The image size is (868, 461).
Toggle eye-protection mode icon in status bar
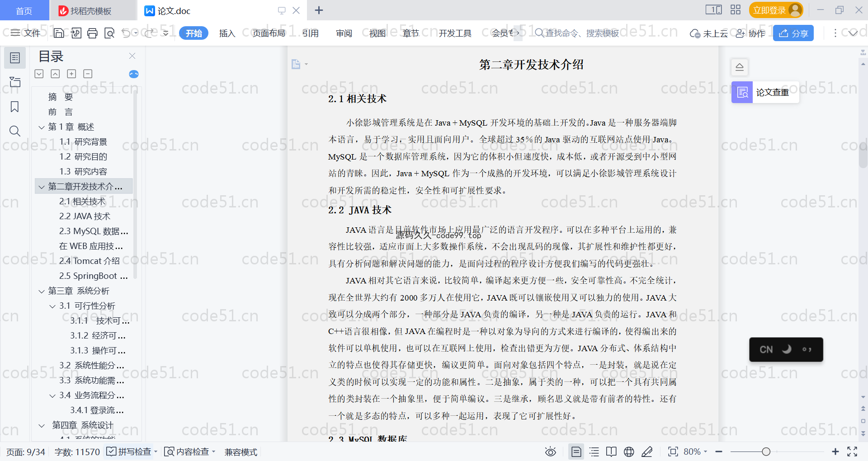click(x=551, y=452)
